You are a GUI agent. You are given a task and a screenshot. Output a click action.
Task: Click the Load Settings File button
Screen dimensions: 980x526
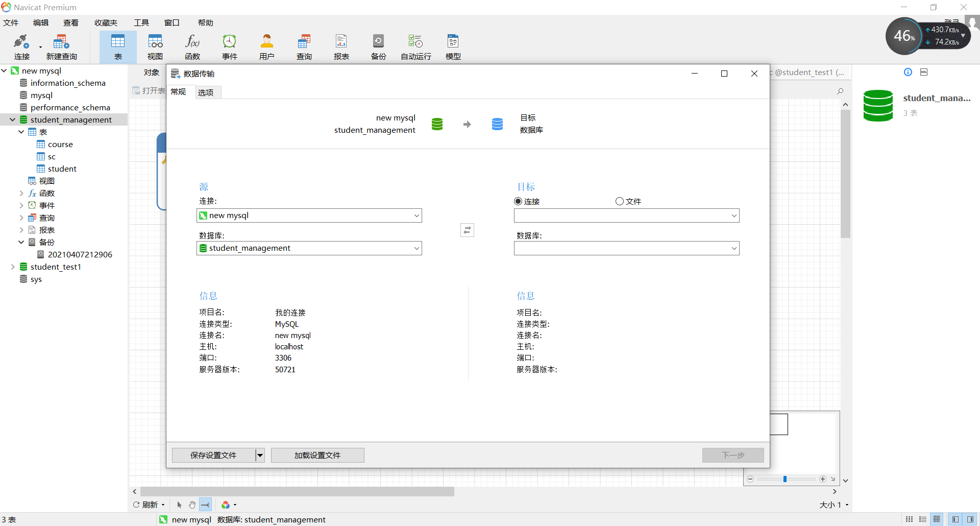[317, 455]
